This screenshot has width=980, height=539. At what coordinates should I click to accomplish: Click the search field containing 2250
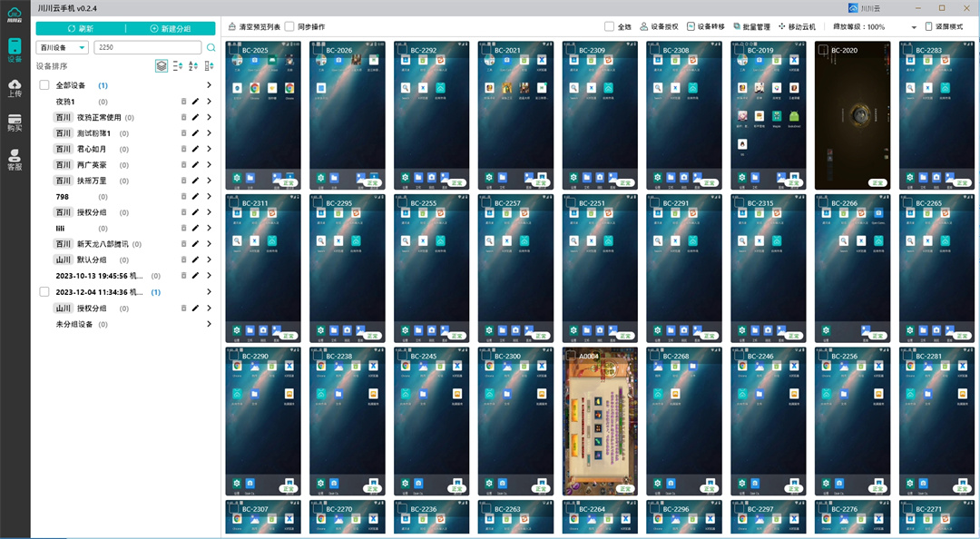point(147,48)
